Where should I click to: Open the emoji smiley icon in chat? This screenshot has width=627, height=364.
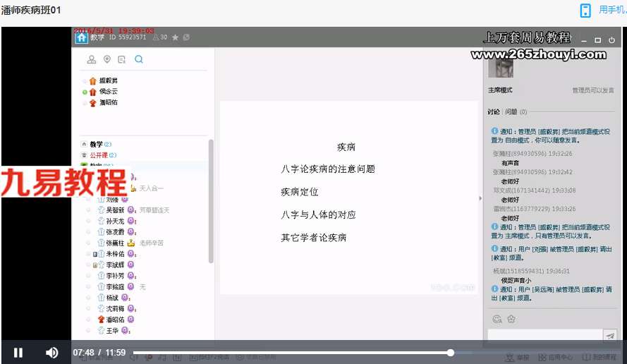click(497, 319)
